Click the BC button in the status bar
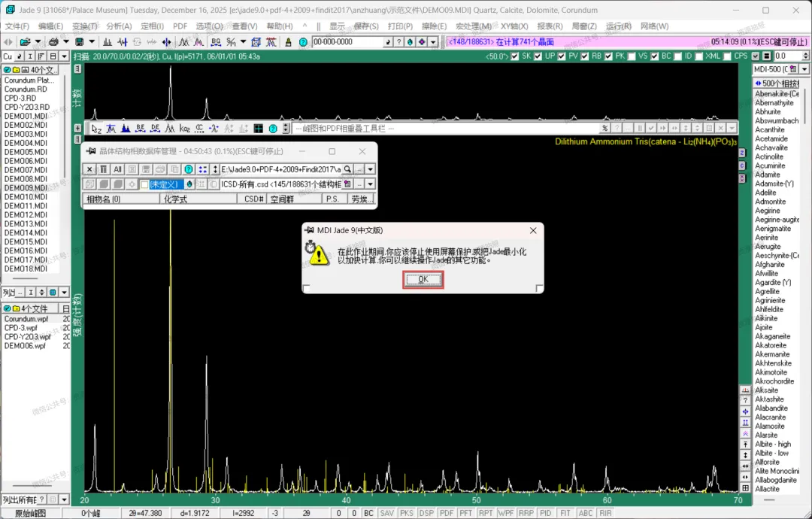Image resolution: width=812 pixels, height=519 pixels. tap(368, 513)
